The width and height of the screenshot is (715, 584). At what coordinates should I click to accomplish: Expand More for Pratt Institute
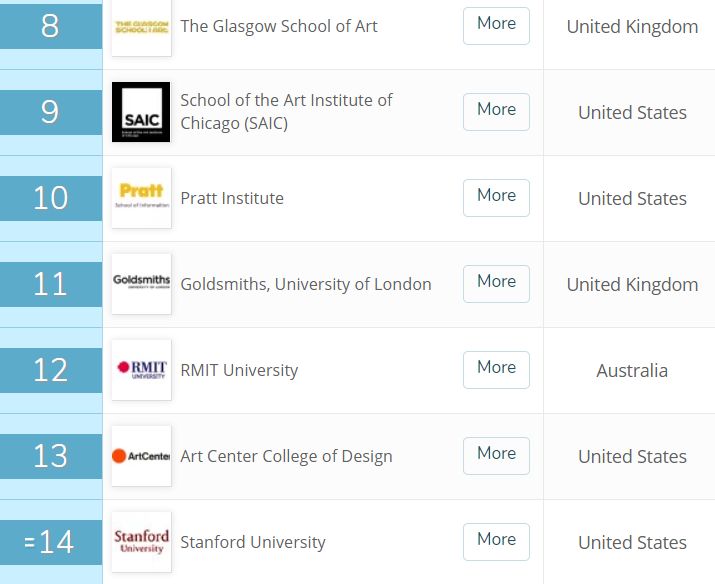tap(496, 198)
